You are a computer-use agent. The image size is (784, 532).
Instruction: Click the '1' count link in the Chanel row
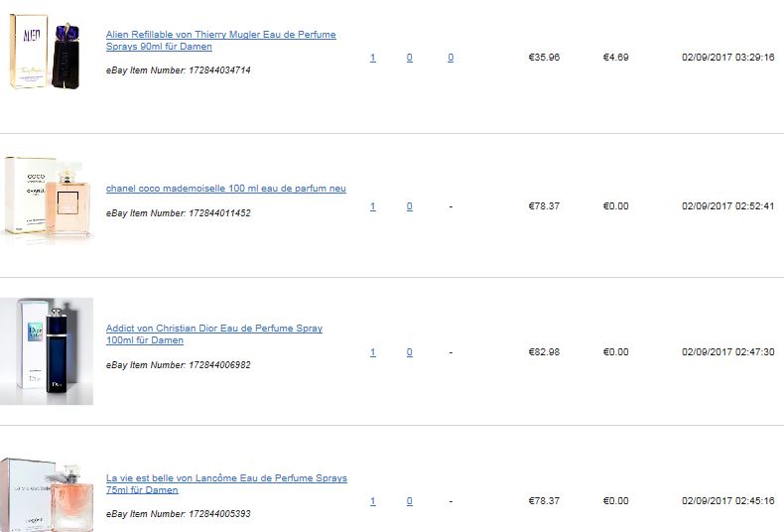click(x=372, y=206)
